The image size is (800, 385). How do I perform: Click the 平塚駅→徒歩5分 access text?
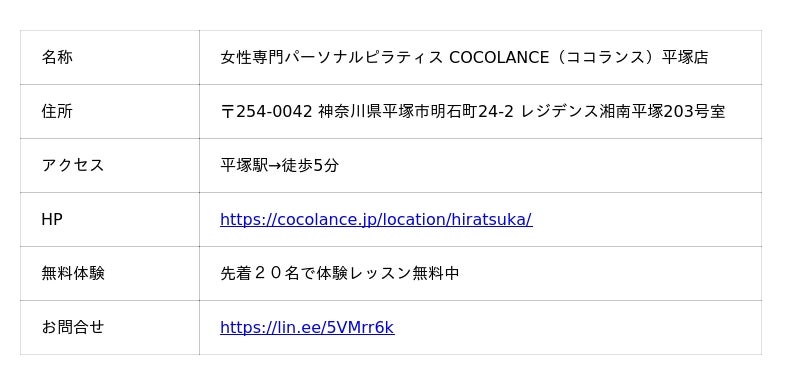pyautogui.click(x=279, y=165)
